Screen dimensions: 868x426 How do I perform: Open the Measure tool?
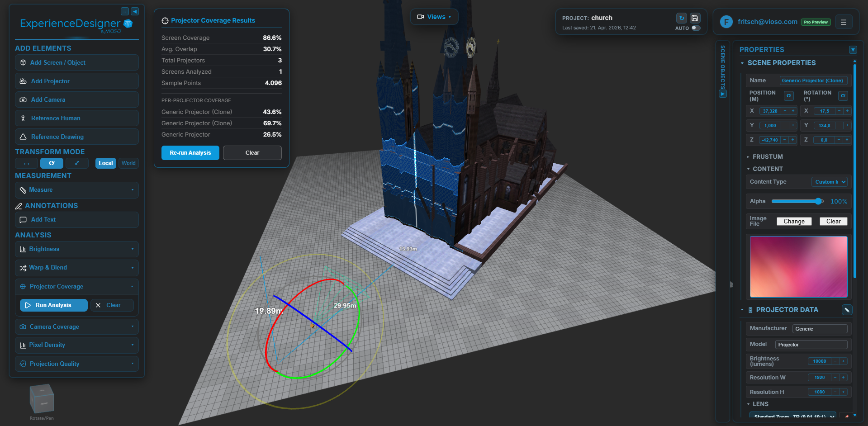pyautogui.click(x=41, y=190)
